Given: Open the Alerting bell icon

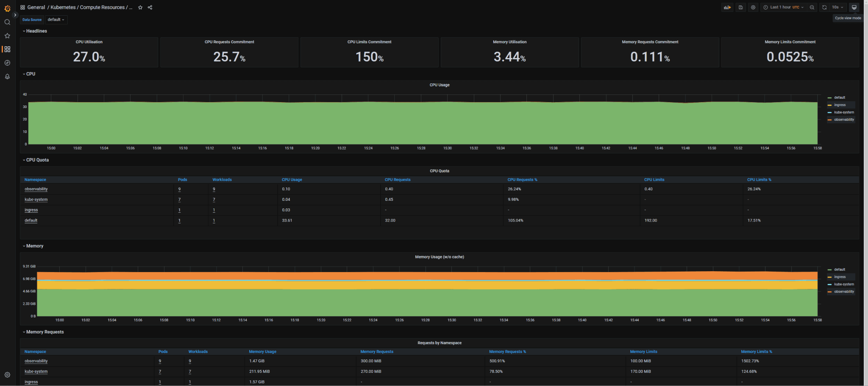Looking at the screenshot, I should pyautogui.click(x=7, y=76).
